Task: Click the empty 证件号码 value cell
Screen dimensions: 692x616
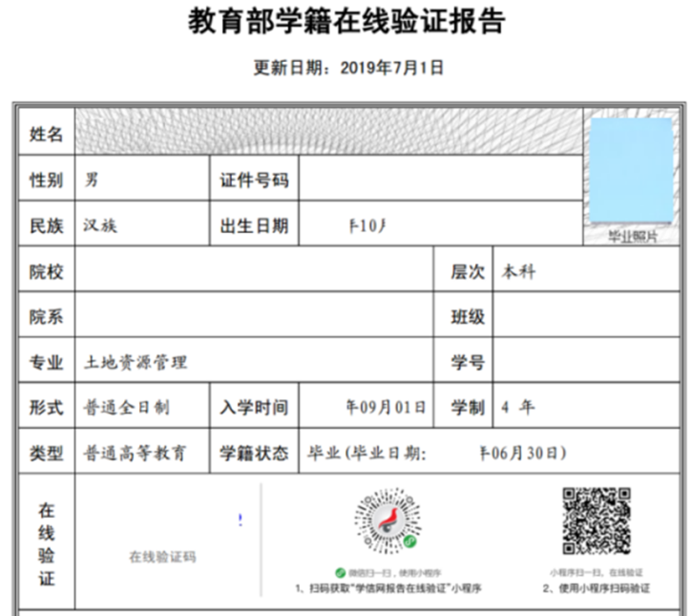Action: coord(439,179)
